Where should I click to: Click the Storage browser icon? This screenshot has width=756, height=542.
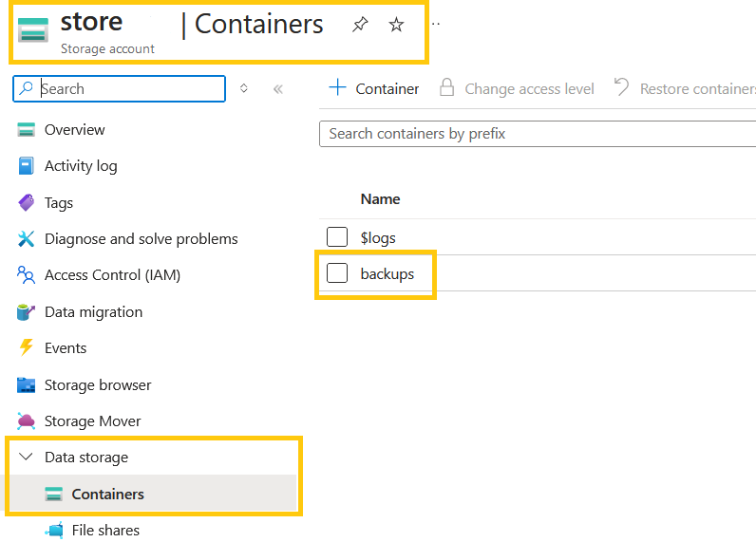(x=26, y=385)
